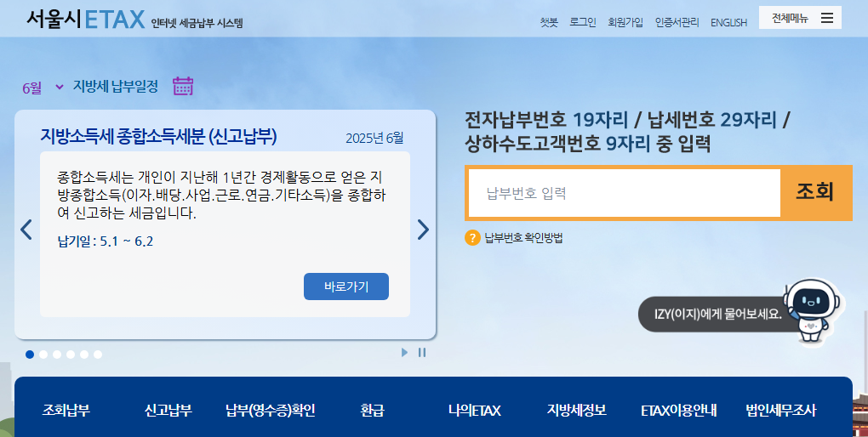
Task: Click the 회원가입 link
Action: [625, 23]
